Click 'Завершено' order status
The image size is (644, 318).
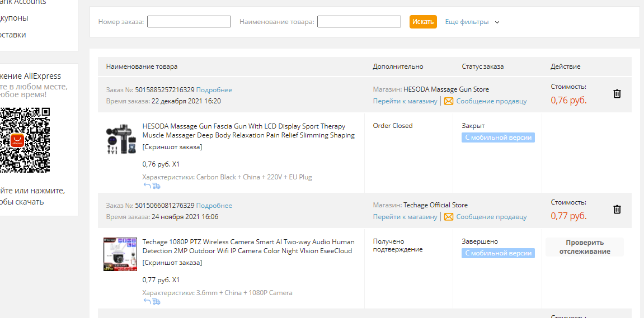pyautogui.click(x=480, y=241)
